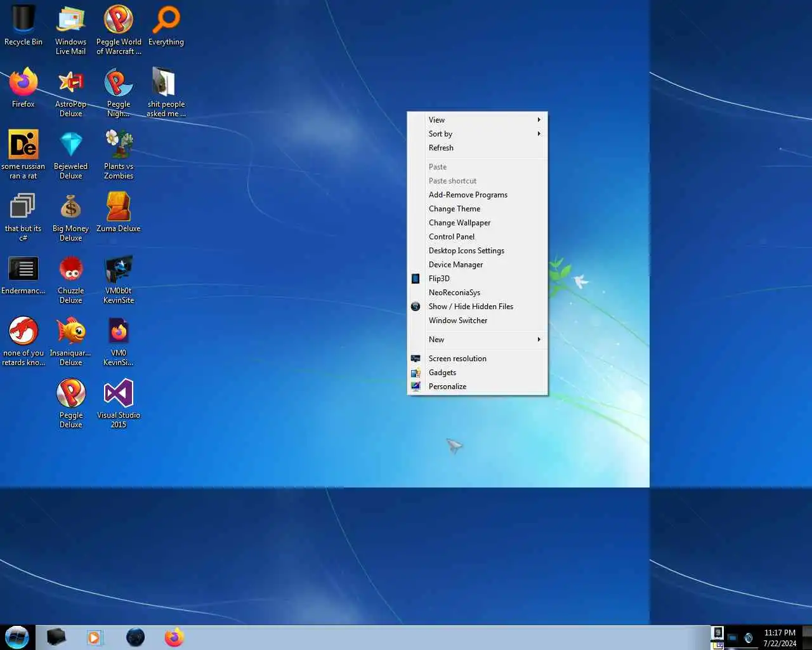This screenshot has width=812, height=650.
Task: Click the volume speaker tray icon
Action: pos(749,638)
